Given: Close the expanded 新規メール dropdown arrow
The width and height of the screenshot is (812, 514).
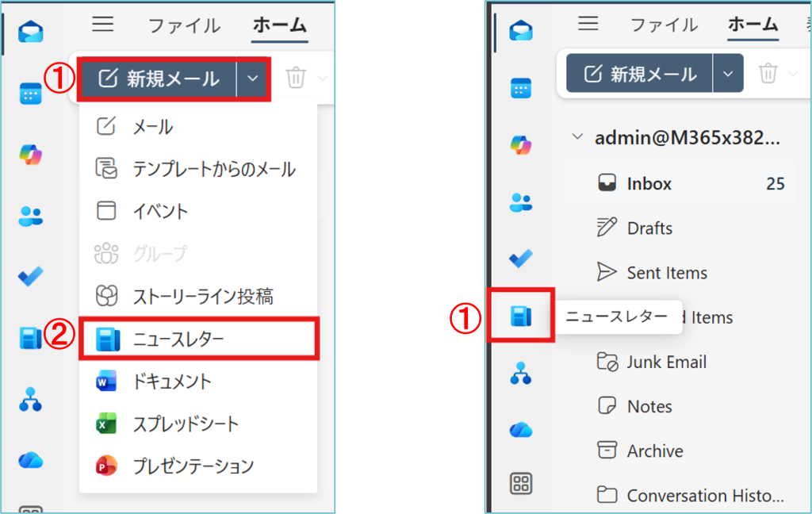Looking at the screenshot, I should click(x=253, y=78).
